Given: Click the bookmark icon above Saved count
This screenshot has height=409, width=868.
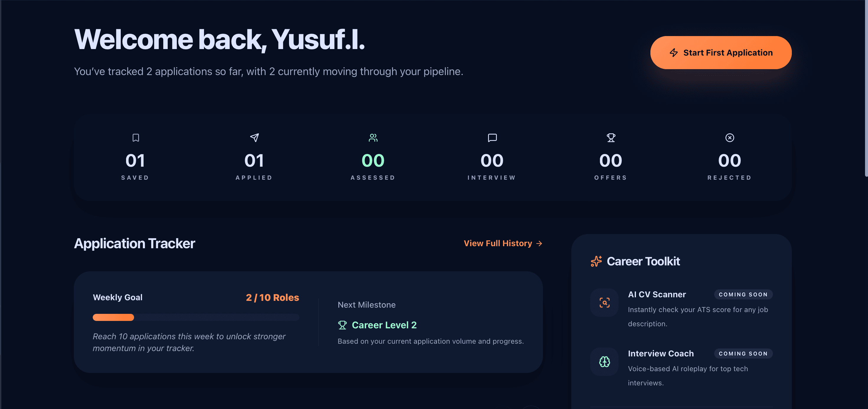Looking at the screenshot, I should [135, 138].
